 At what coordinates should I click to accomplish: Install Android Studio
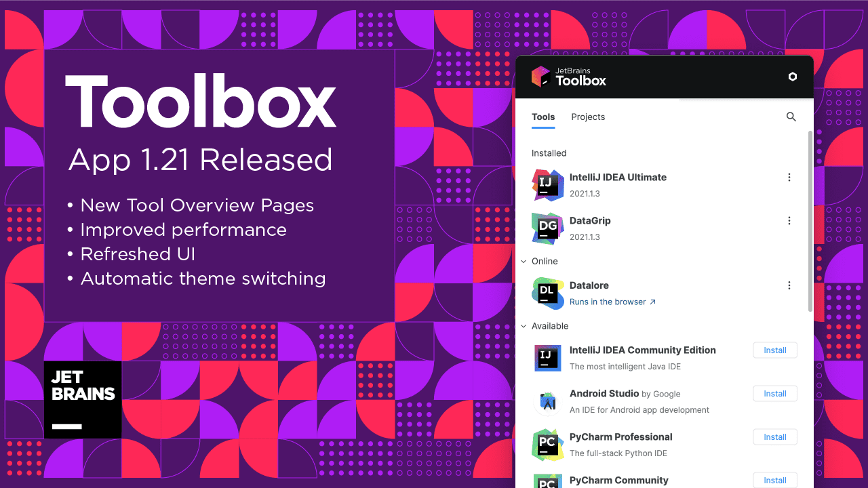coord(775,394)
